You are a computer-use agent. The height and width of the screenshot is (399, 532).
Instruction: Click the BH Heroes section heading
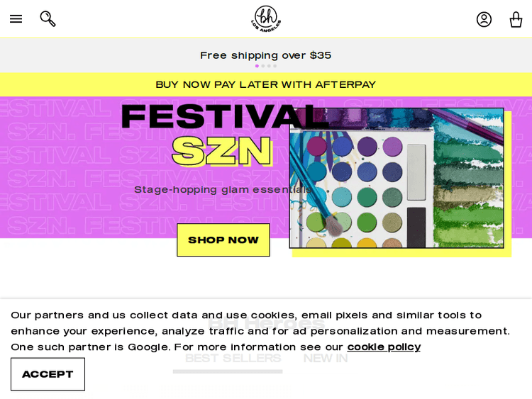266,323
